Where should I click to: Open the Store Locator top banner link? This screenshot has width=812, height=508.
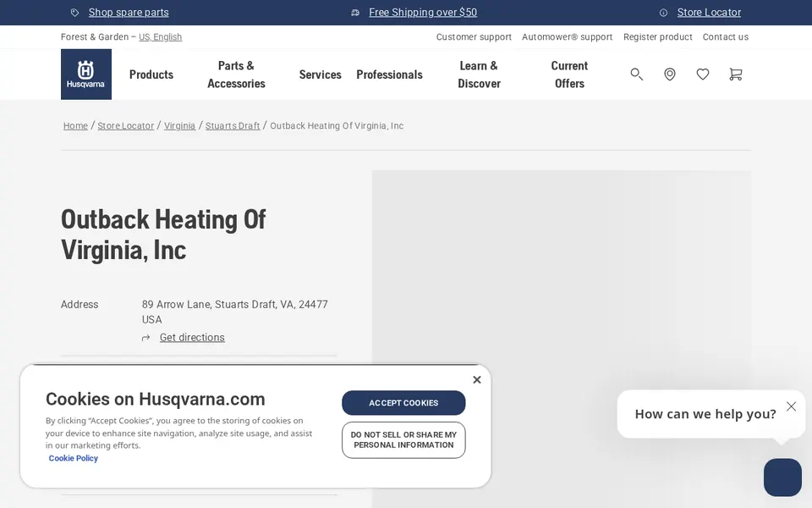(709, 13)
